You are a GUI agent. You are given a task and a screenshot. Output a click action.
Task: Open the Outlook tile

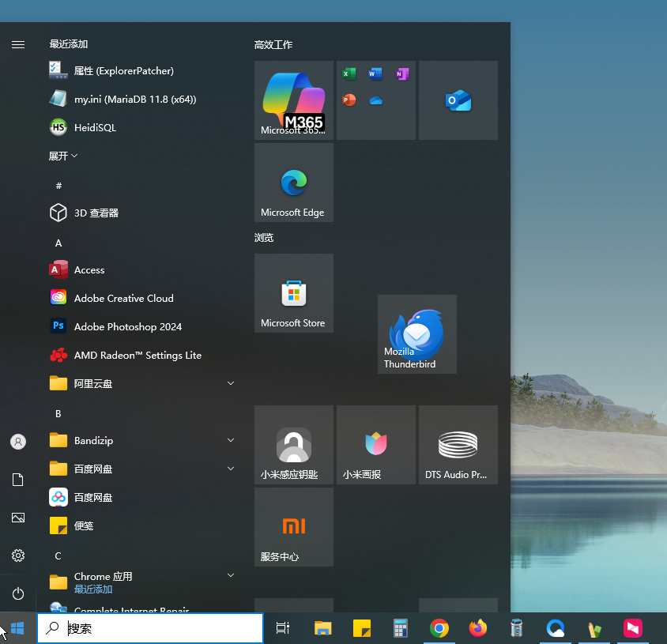coord(458,100)
